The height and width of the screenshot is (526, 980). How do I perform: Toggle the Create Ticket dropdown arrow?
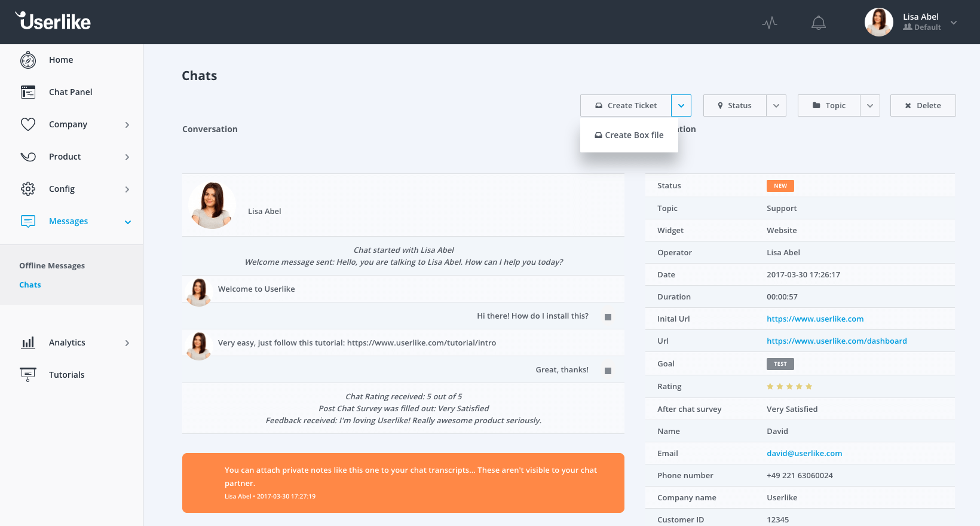tap(681, 105)
